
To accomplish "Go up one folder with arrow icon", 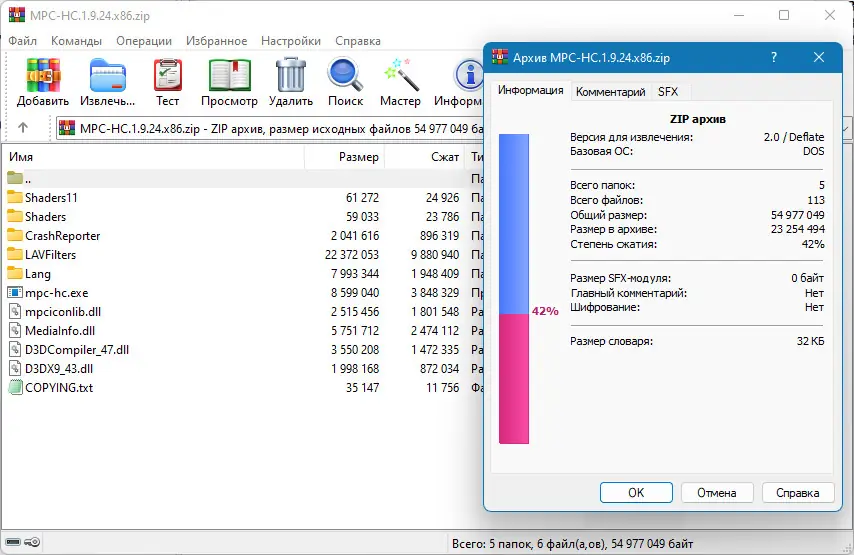I will tap(22, 128).
